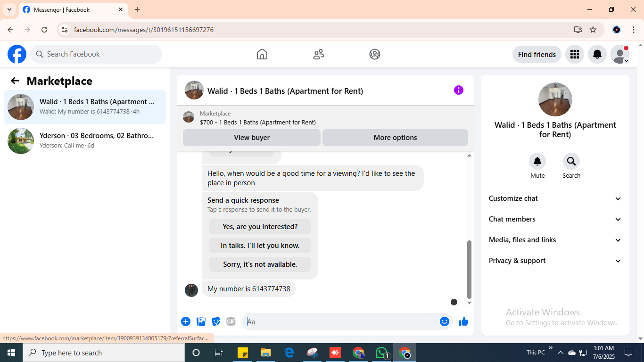
Task: Expand the Privacy & support section
Action: click(x=555, y=261)
